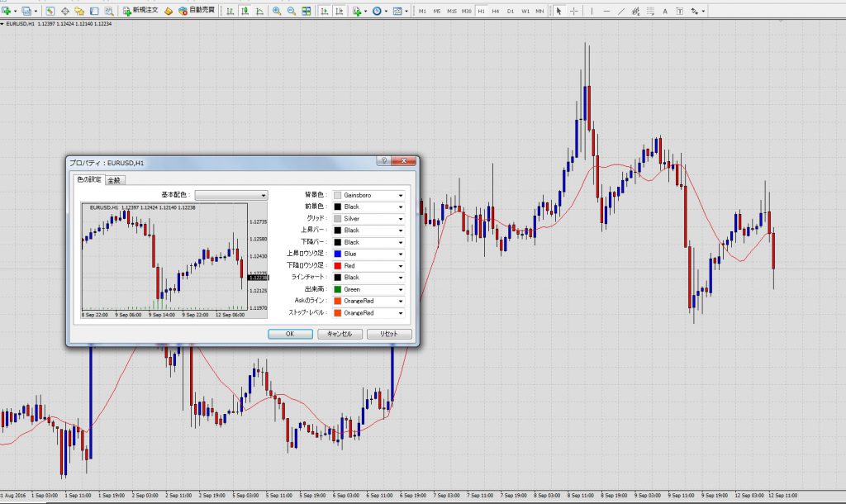Toggle the Terminal panel icon
846x504 pixels.
[94, 11]
